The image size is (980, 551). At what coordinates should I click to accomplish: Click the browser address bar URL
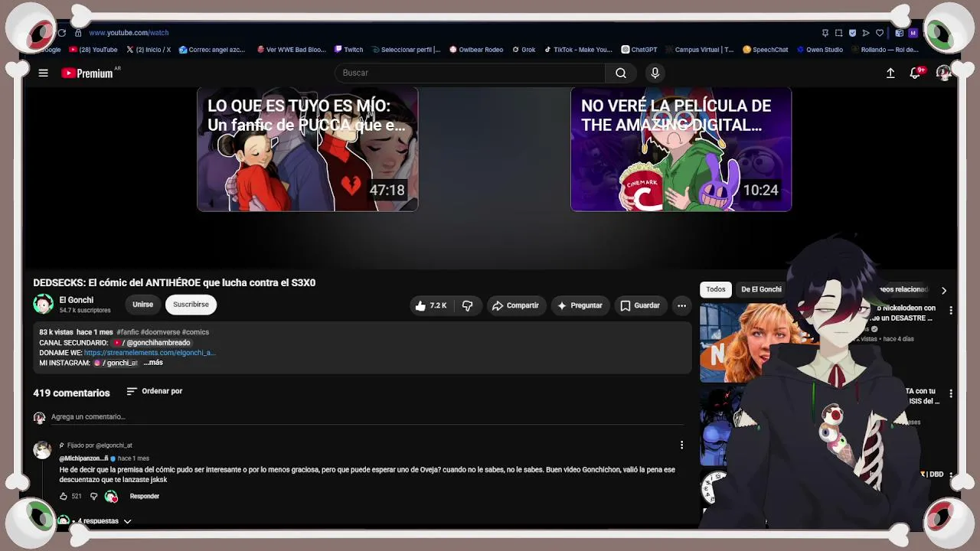click(x=129, y=33)
